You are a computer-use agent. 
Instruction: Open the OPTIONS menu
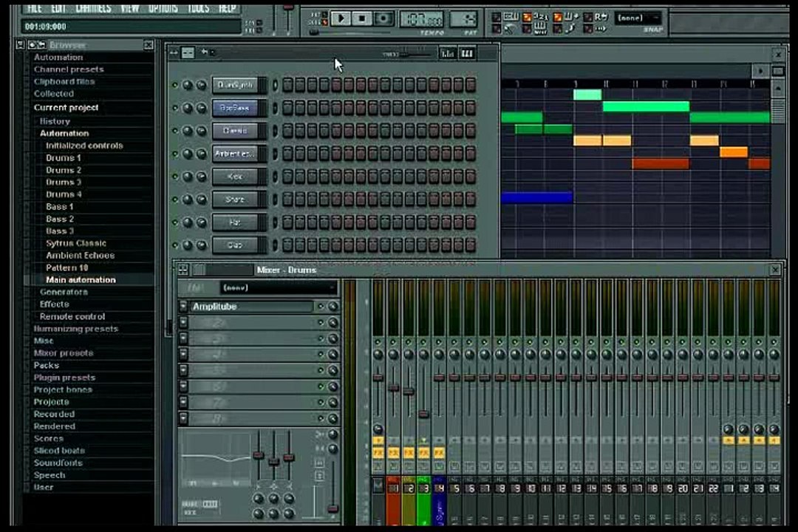[163, 8]
